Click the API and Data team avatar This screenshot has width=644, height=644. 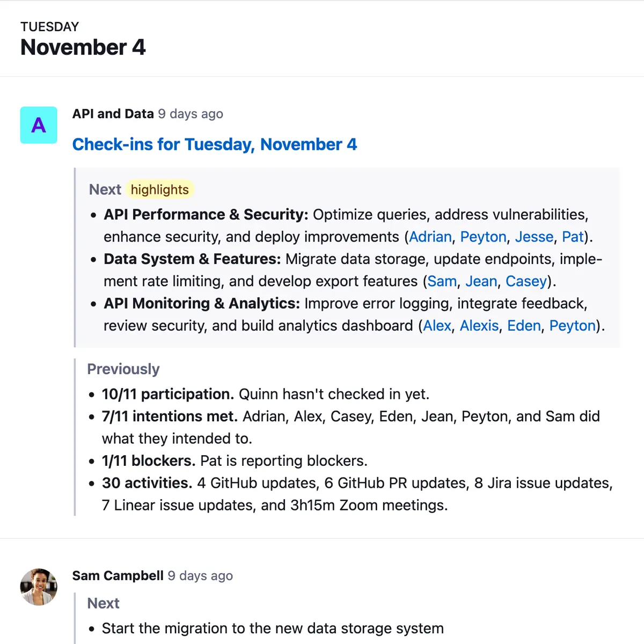[x=38, y=125]
